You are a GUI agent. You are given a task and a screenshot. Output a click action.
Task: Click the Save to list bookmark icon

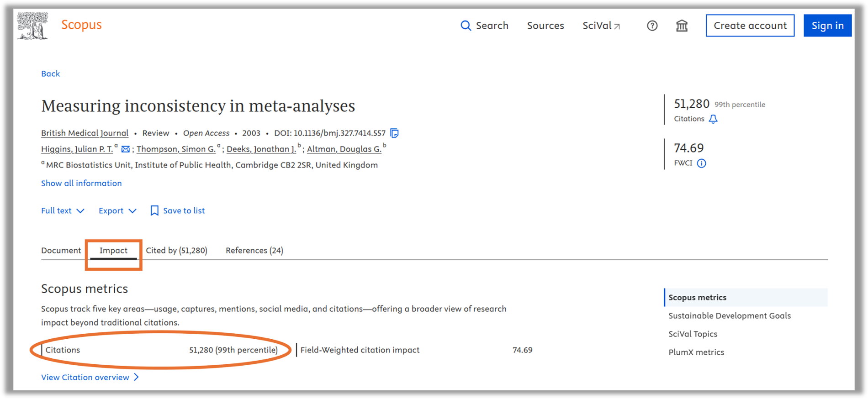pyautogui.click(x=154, y=210)
